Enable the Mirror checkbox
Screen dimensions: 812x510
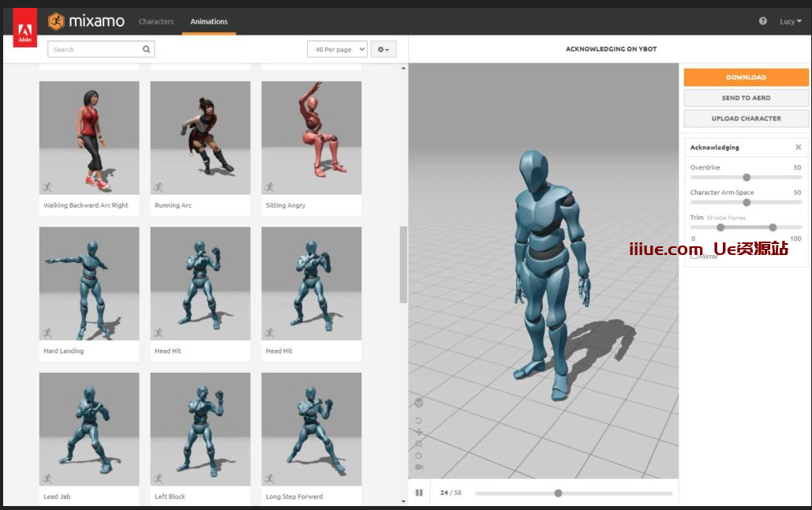[694, 256]
